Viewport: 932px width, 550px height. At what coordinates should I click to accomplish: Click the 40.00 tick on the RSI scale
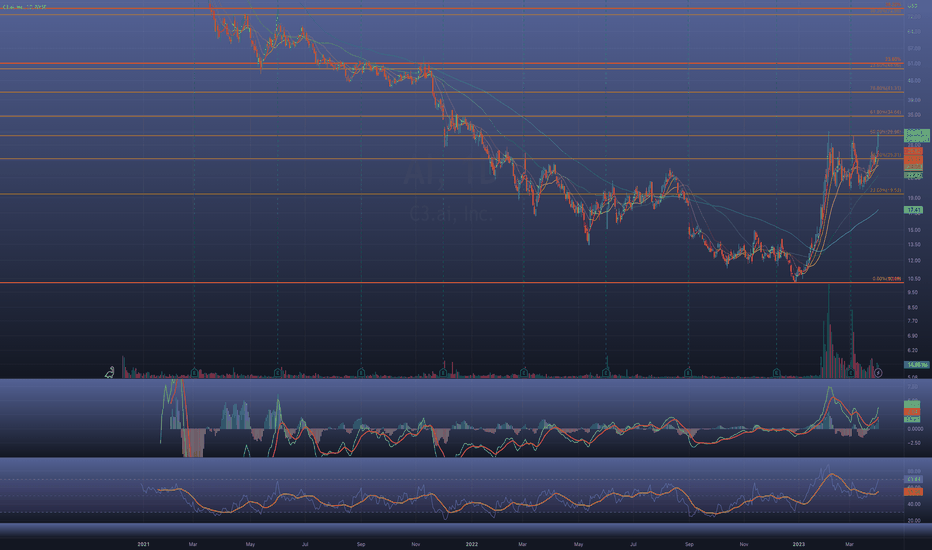pyautogui.click(x=913, y=504)
